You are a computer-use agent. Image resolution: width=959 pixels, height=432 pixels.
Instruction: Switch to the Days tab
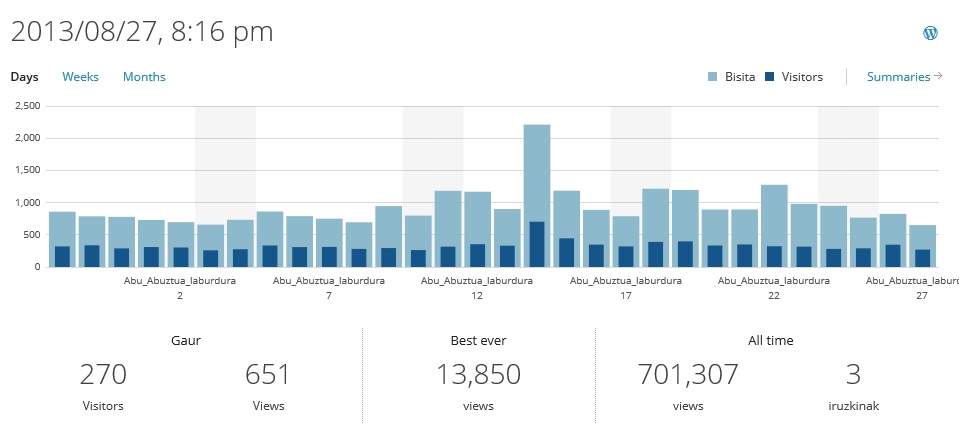point(24,77)
